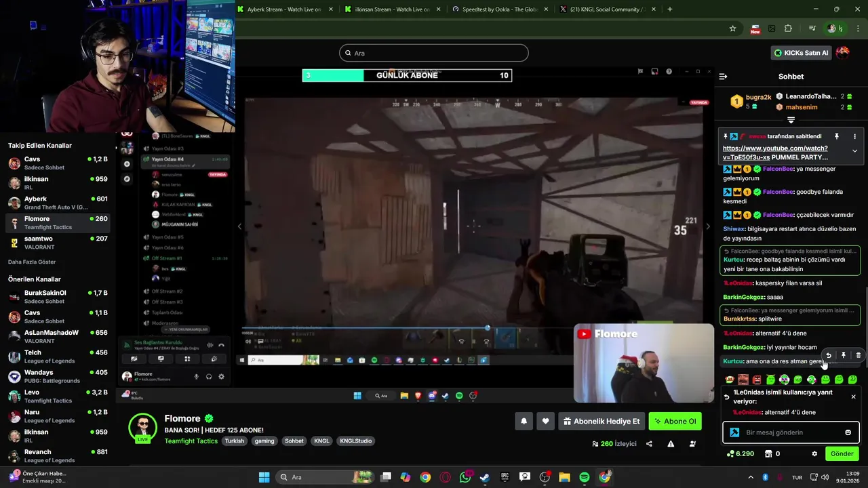Bookmark this page with star icon

pyautogui.click(x=732, y=28)
